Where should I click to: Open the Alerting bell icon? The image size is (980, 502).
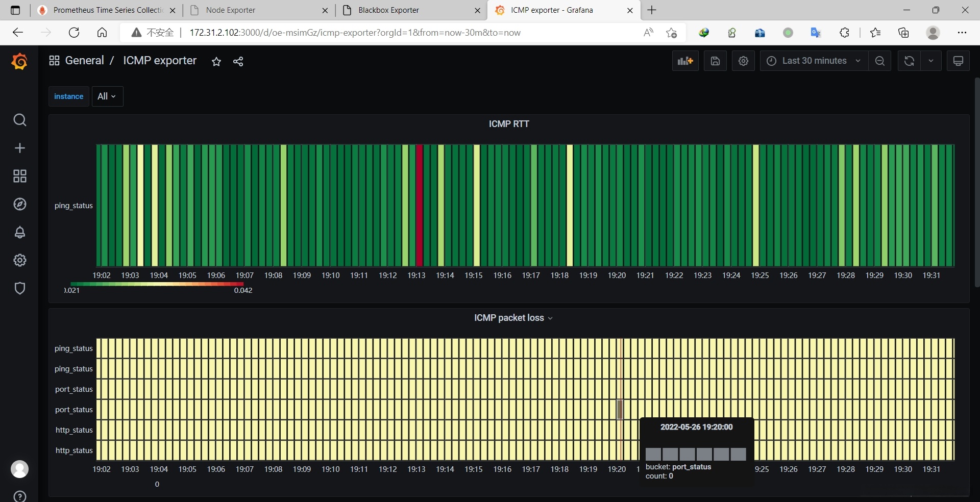pyautogui.click(x=20, y=232)
